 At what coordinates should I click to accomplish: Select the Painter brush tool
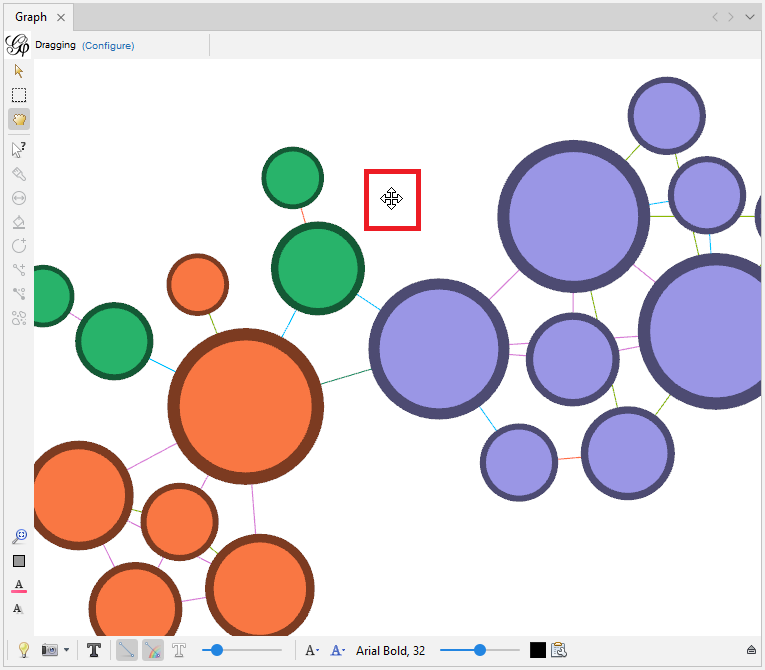click(x=19, y=174)
